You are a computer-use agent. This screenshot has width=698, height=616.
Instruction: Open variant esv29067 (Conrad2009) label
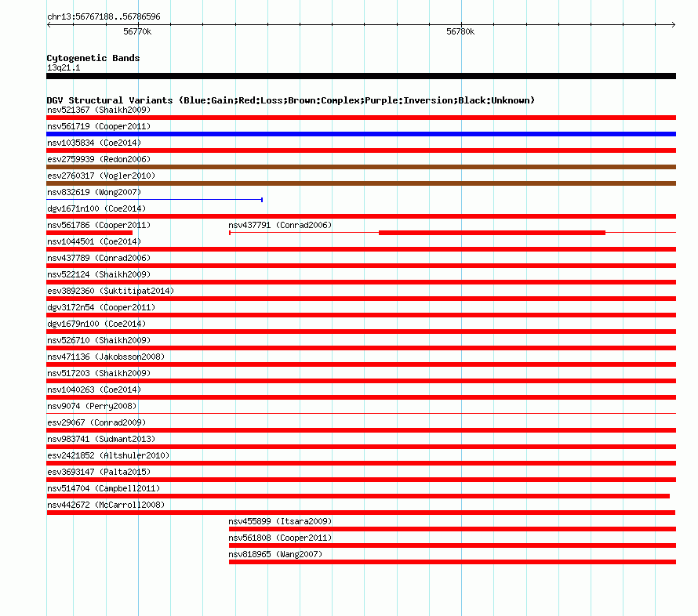point(96,422)
